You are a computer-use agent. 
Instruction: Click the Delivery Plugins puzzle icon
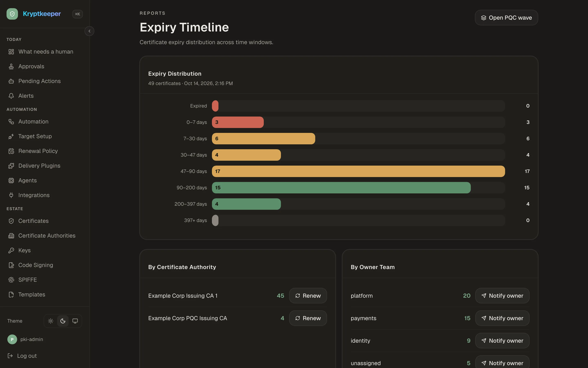click(x=11, y=166)
